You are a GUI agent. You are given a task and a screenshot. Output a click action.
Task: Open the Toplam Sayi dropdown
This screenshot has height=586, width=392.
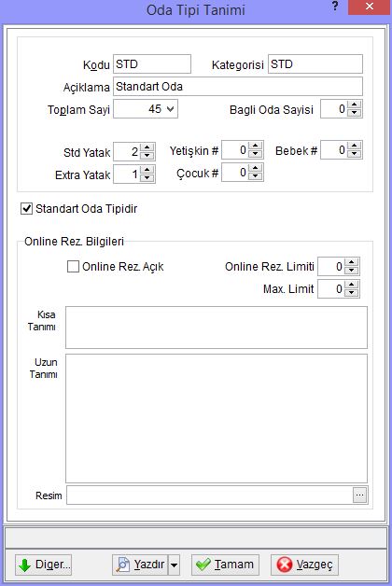point(171,109)
